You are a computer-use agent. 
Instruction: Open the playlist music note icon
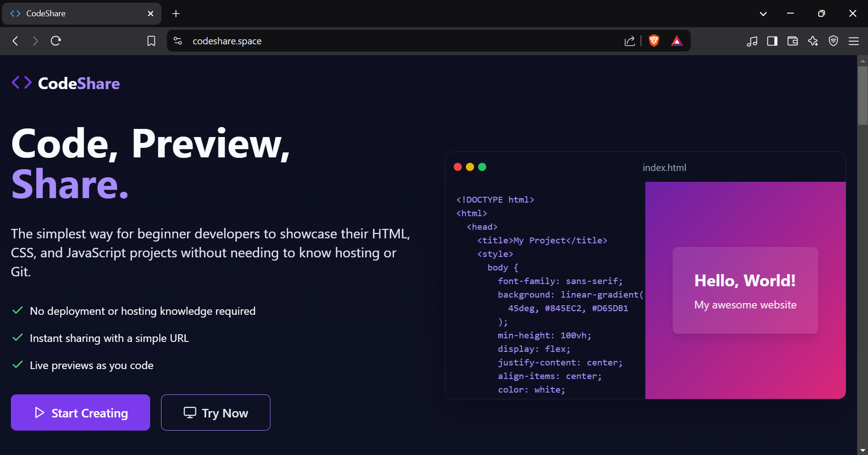tap(752, 41)
